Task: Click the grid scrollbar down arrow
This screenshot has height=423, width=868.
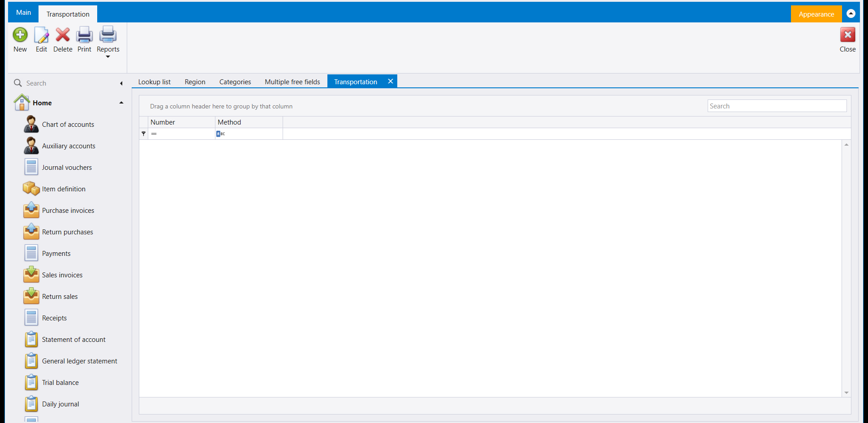Action: [847, 393]
